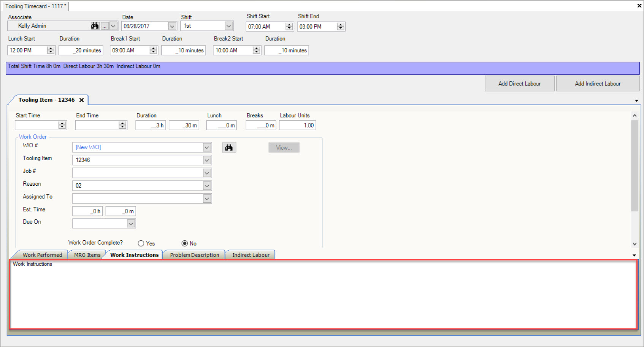Click the vertical scrollbar down arrow
644x347 pixels.
coord(634,244)
